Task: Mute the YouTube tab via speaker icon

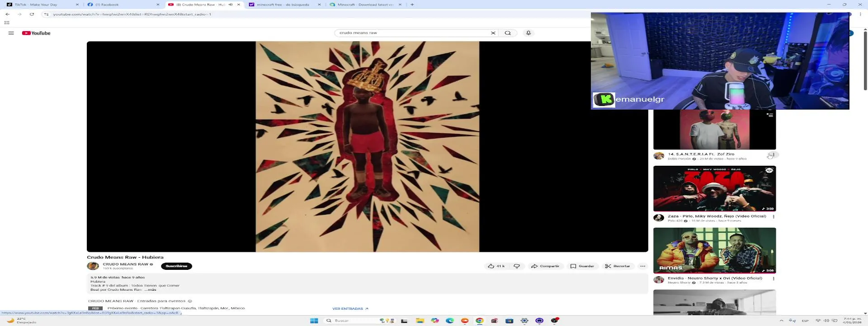Action: tap(231, 5)
